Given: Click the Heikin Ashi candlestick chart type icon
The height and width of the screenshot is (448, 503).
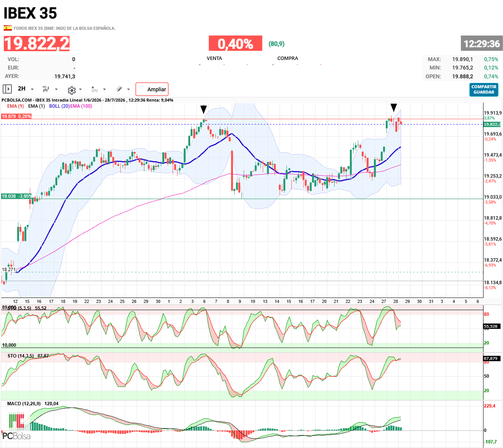Looking at the screenshot, I should tap(46, 89).
